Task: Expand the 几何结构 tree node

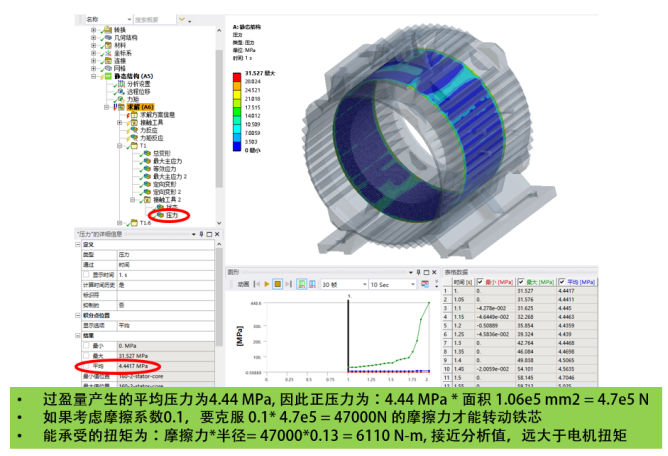Action: (93, 38)
